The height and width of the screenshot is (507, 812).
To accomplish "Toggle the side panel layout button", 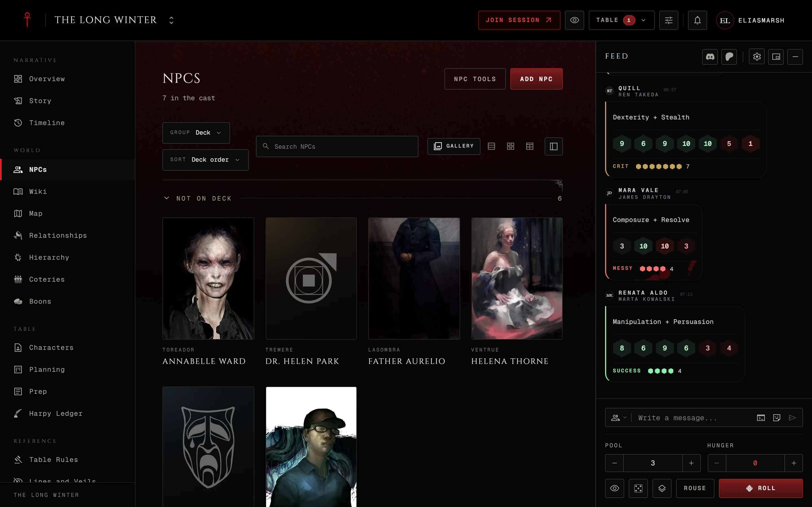I will [x=554, y=146].
